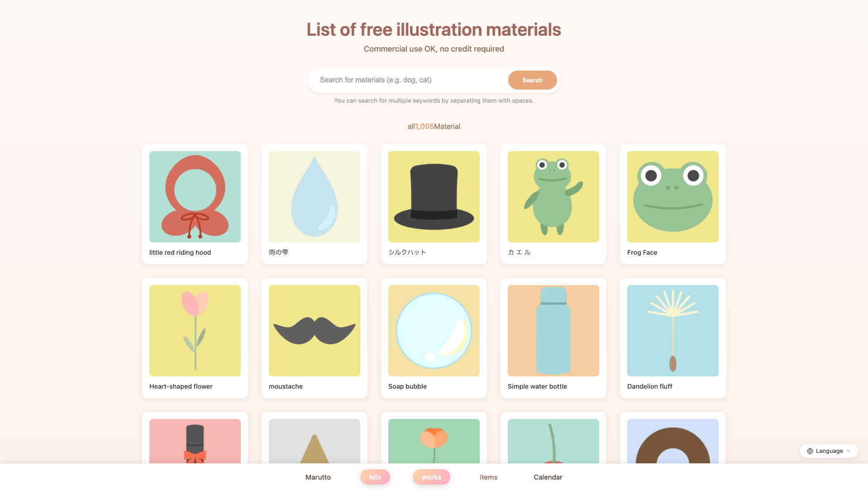Switch to the Mix tab
Screen dimensions: 868x490
(x=375, y=477)
